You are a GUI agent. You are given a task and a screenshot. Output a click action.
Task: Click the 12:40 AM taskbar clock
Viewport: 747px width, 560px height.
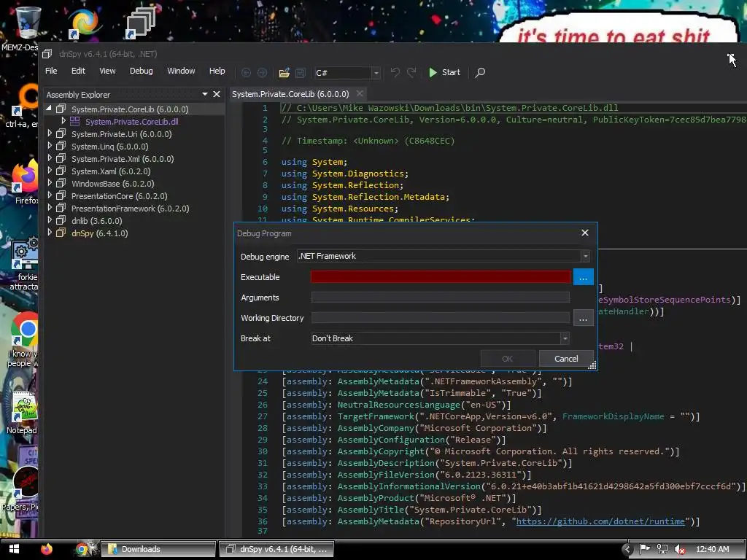click(712, 549)
